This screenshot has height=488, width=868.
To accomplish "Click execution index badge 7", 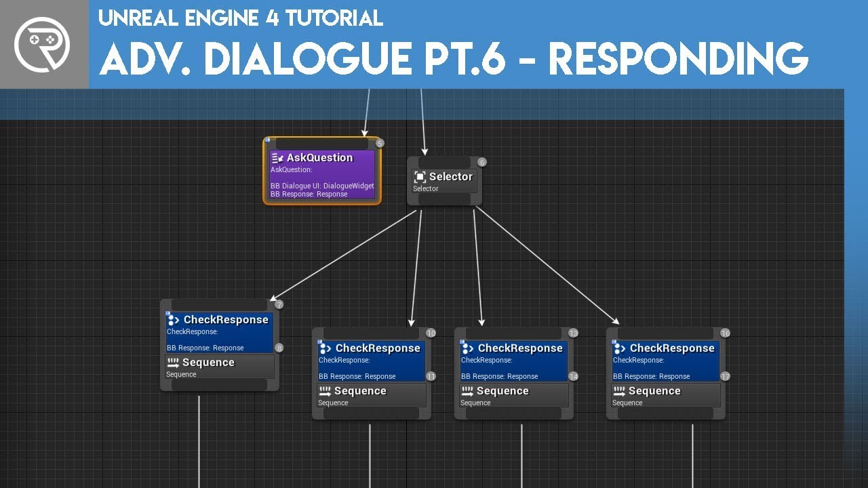I will (279, 304).
